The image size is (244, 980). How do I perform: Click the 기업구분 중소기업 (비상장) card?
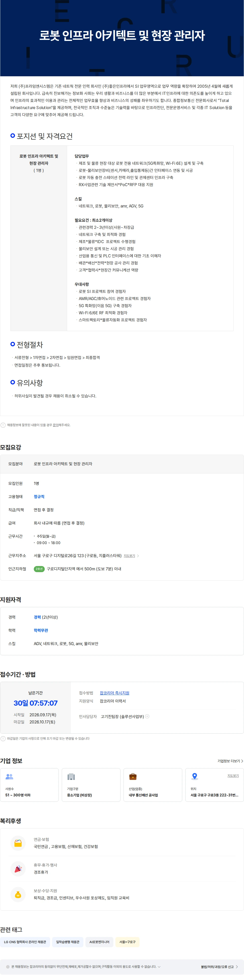[x=91, y=785]
